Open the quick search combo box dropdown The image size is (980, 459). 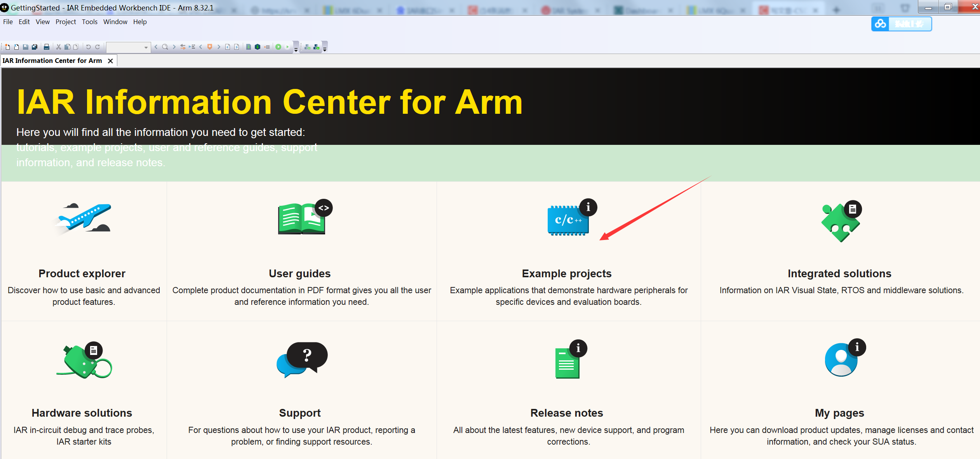pyautogui.click(x=146, y=47)
